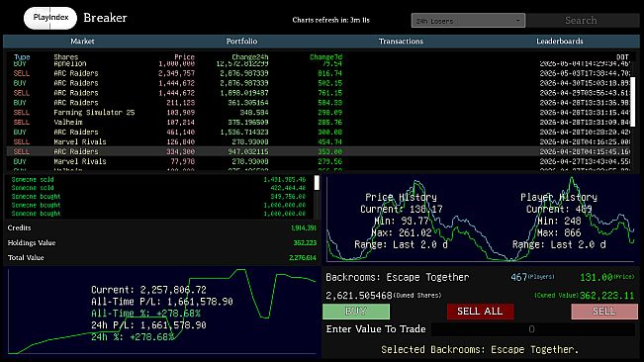The height and width of the screenshot is (362, 644).
Task: Click the PlayIndex logo button
Action: 50,18
